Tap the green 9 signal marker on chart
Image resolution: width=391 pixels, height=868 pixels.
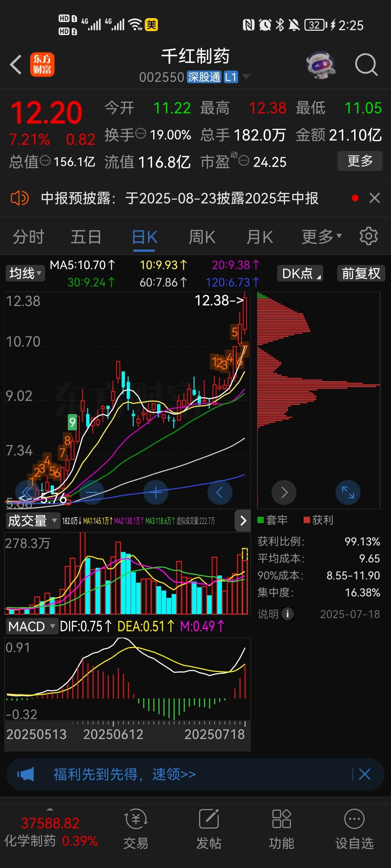(72, 422)
